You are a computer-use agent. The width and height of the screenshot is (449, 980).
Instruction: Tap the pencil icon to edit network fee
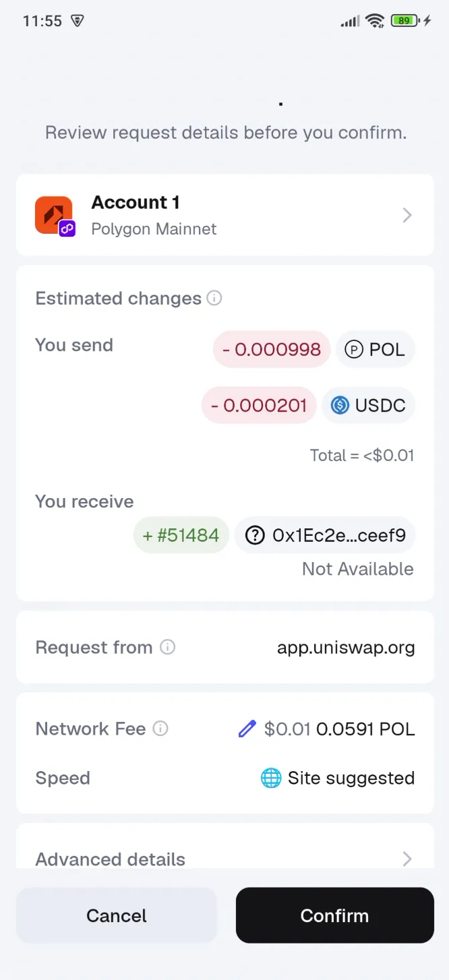[x=247, y=729]
